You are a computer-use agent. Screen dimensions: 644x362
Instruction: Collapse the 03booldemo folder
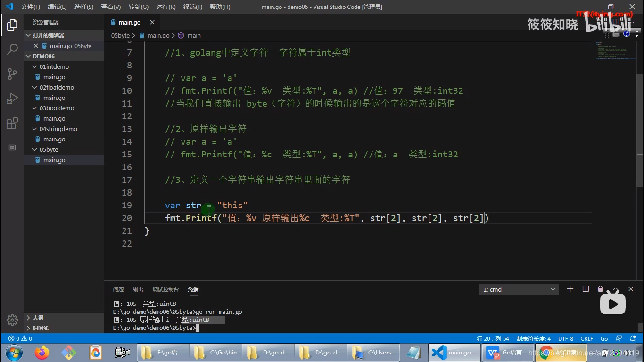(x=64, y=108)
